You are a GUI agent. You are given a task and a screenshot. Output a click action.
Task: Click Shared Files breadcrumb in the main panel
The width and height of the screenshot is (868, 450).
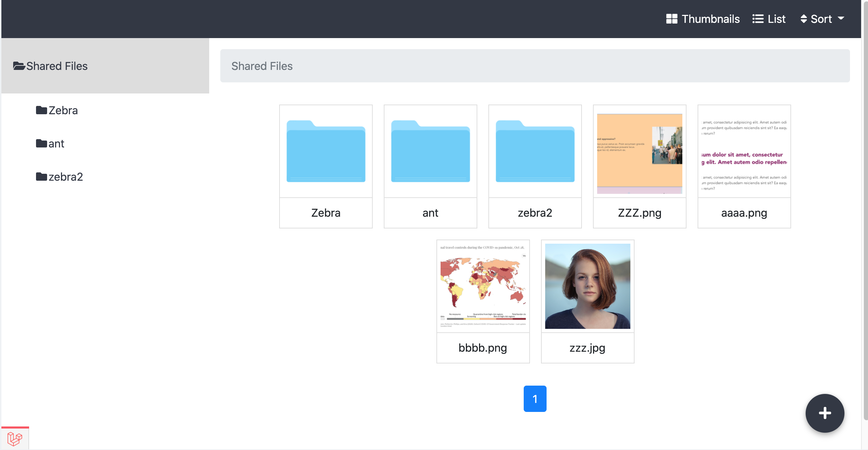(x=262, y=66)
